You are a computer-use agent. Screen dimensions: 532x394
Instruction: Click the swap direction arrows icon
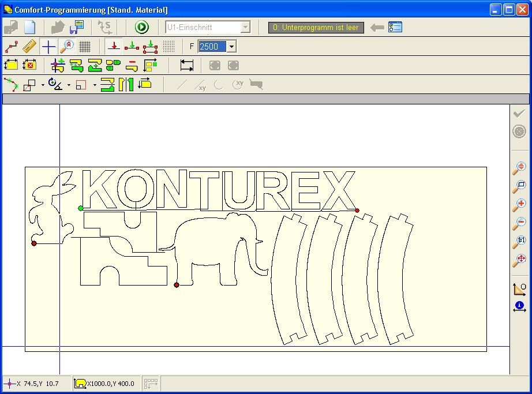point(144,84)
